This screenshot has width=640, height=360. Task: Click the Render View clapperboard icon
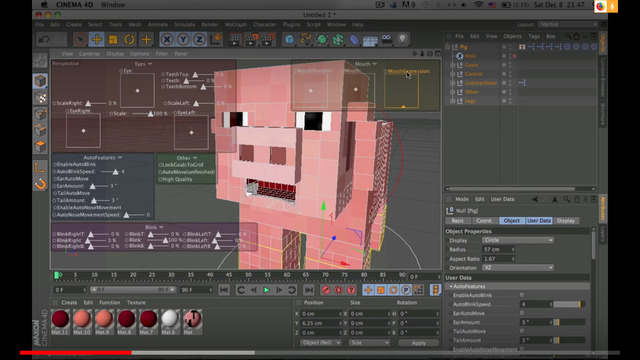coord(235,40)
